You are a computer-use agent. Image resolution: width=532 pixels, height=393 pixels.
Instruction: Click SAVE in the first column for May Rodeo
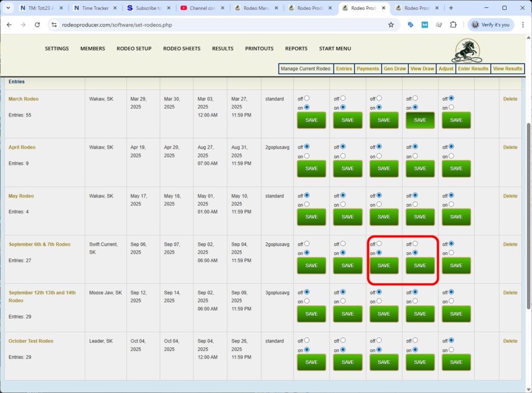pyautogui.click(x=311, y=217)
